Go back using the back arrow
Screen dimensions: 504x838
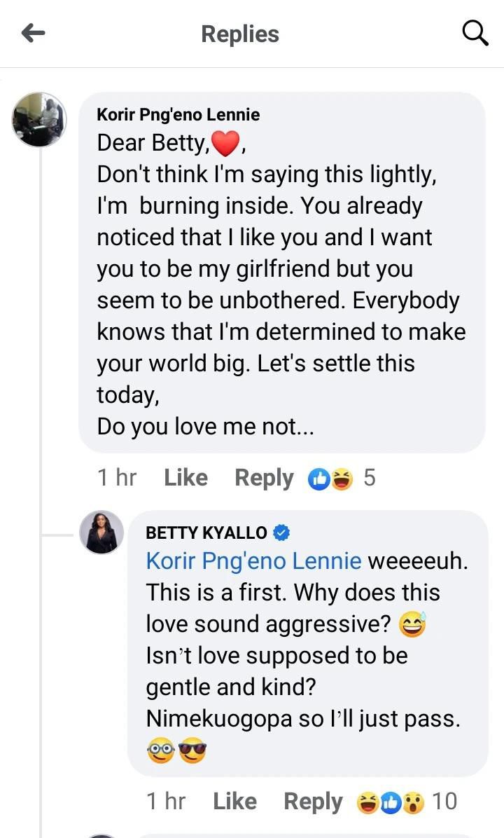click(x=33, y=33)
